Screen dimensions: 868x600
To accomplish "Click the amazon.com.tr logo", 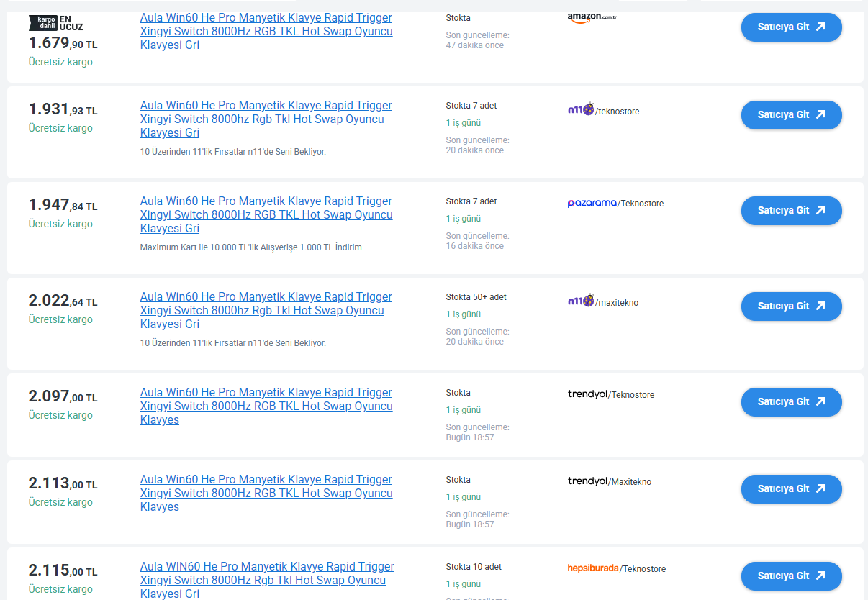I will coord(592,18).
